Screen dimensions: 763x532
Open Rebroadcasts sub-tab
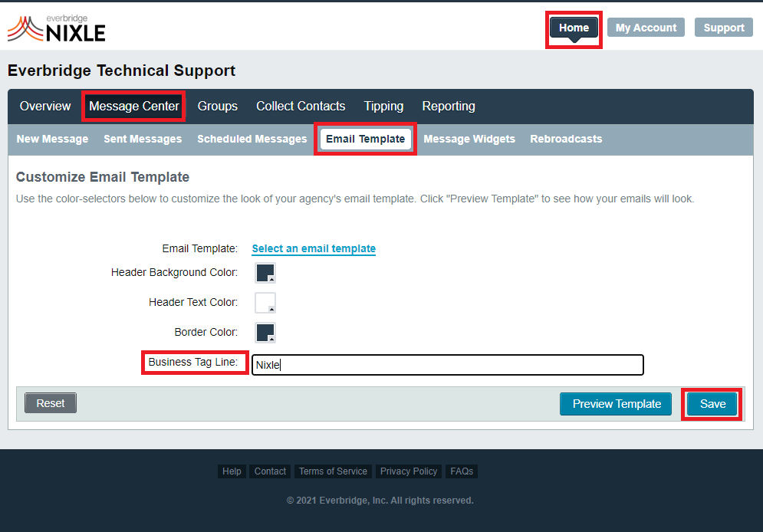(x=566, y=139)
